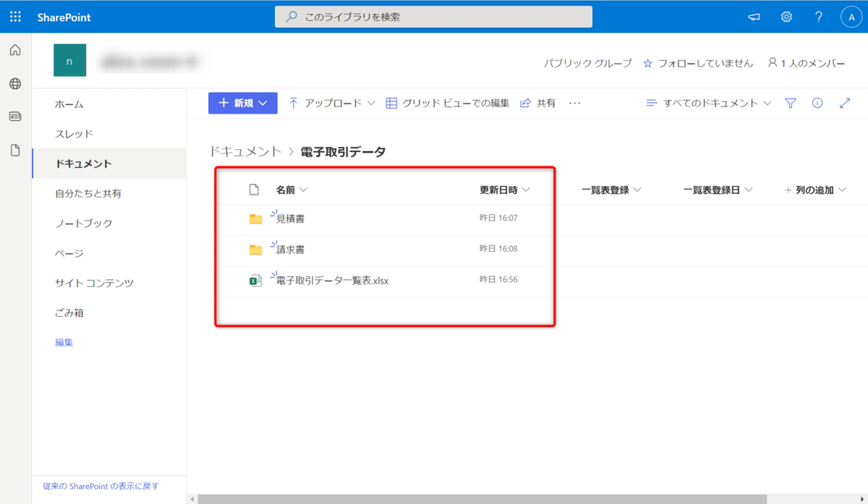The image size is (868, 504).
Task: Open the Microsoft 365 app launcher
Action: coord(14,16)
